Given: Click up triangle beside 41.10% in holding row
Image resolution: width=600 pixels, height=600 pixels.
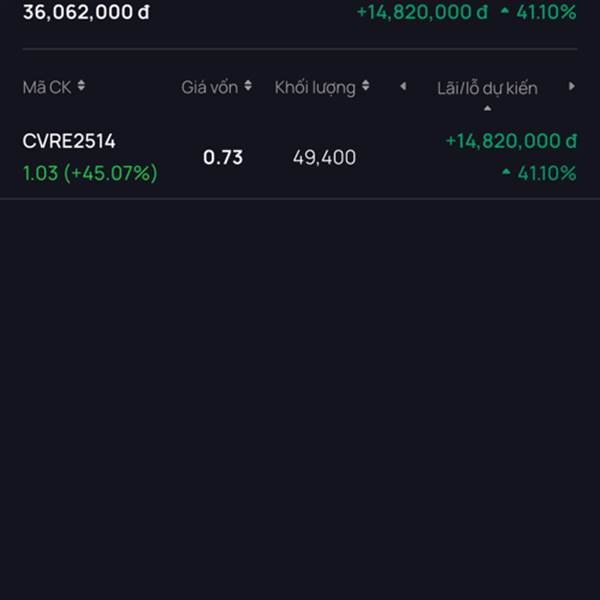Looking at the screenshot, I should (x=506, y=172).
